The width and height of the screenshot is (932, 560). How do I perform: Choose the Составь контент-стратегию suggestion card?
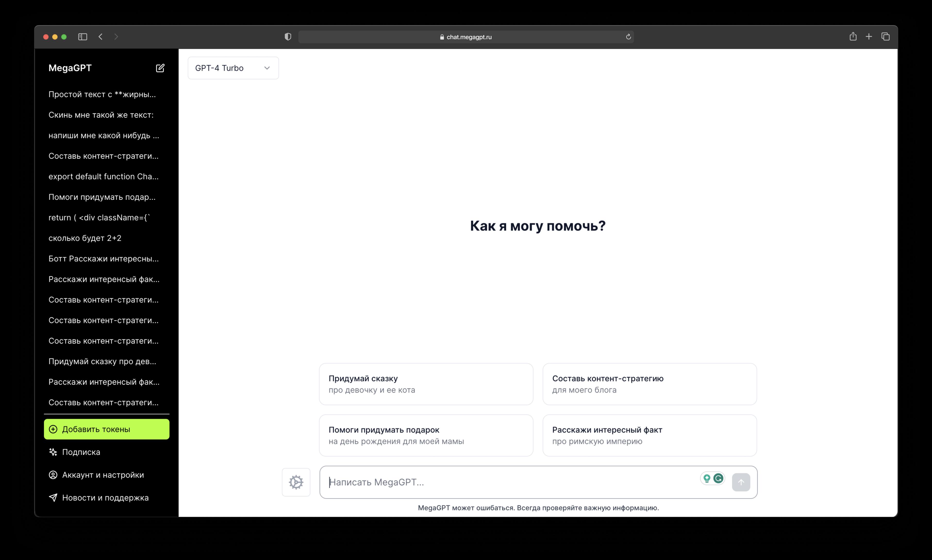pos(649,384)
